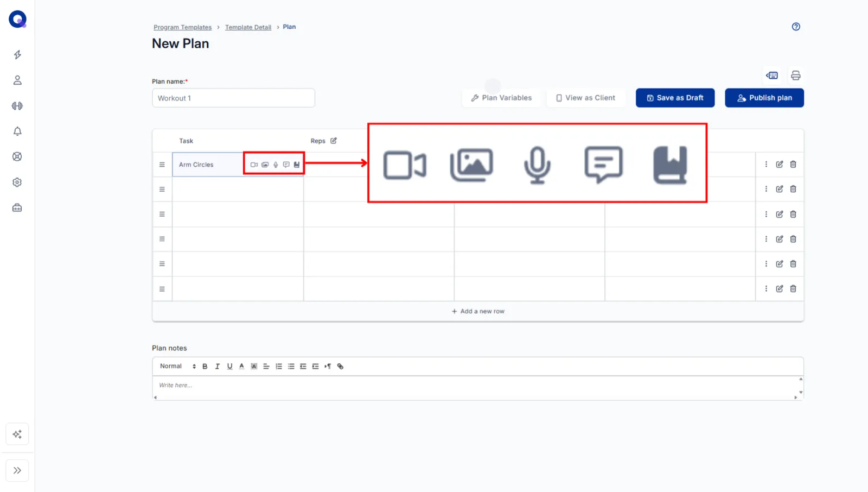This screenshot has width=868, height=492.
Task: Open Plan Variables
Action: (501, 98)
